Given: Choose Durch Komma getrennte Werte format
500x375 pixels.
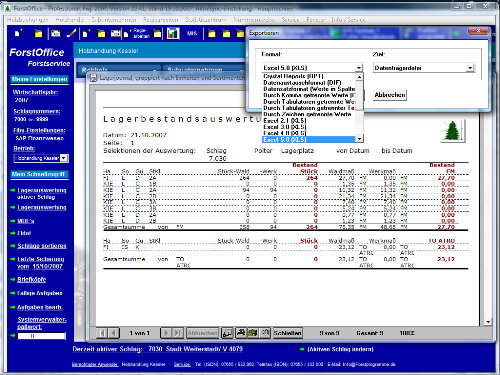Looking at the screenshot, I should [309, 95].
